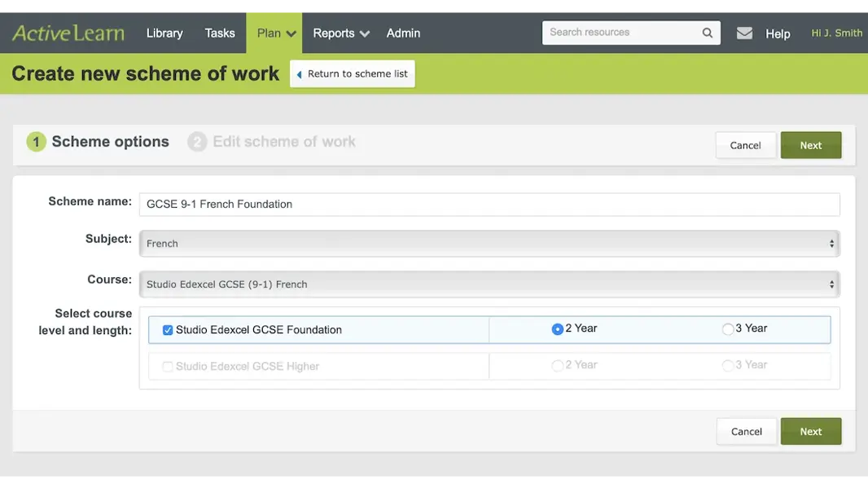Click the Scheme name input field

click(x=489, y=205)
